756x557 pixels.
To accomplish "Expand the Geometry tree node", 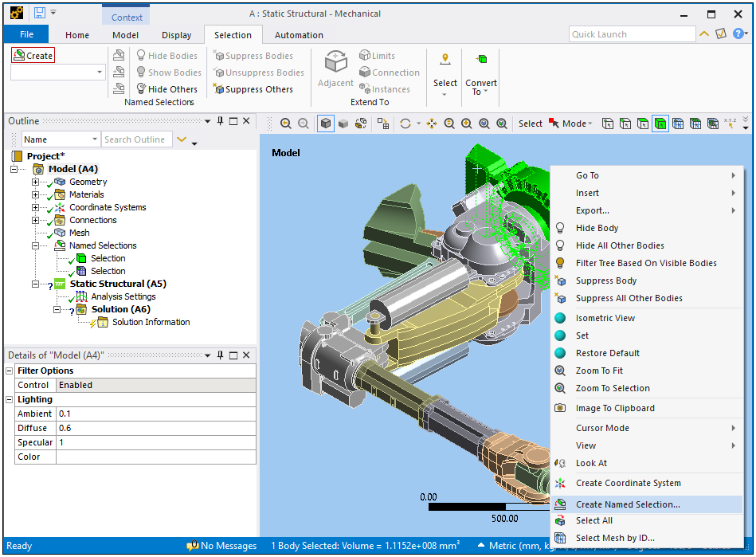I will [x=35, y=182].
